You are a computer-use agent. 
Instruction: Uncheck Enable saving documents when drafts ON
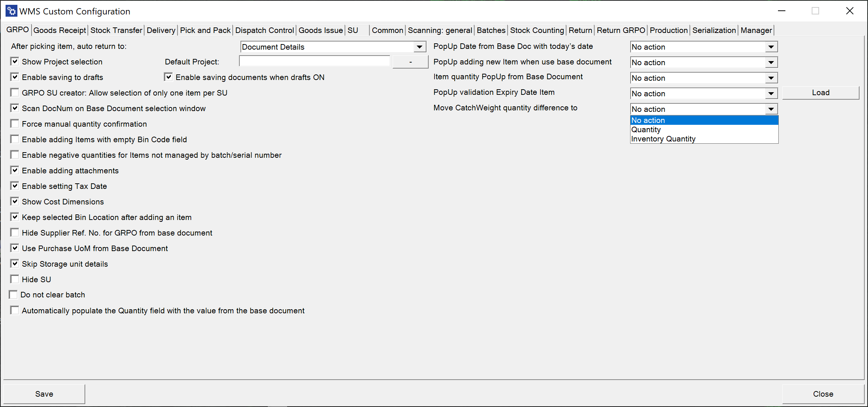click(x=168, y=77)
